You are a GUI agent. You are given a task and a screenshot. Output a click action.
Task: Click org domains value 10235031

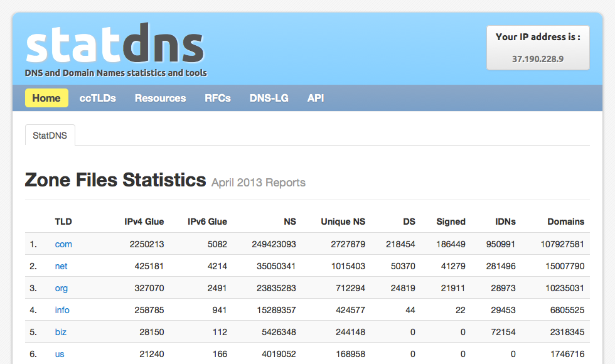[x=565, y=288]
